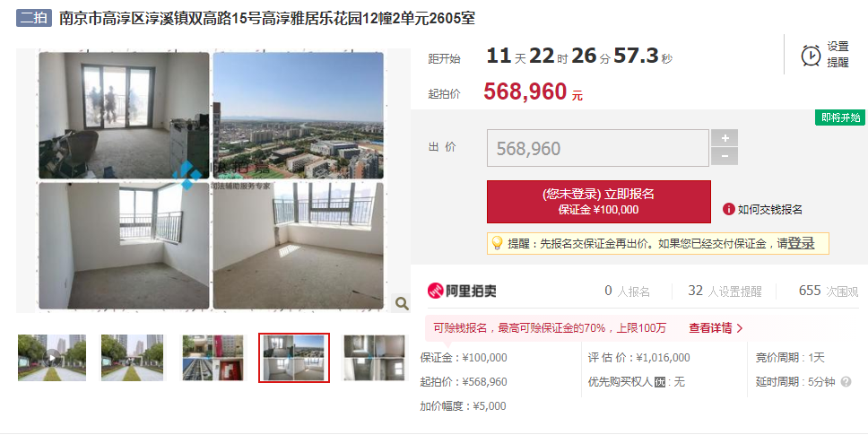Click the red info icon beside 如何交钱报名

tap(728, 209)
